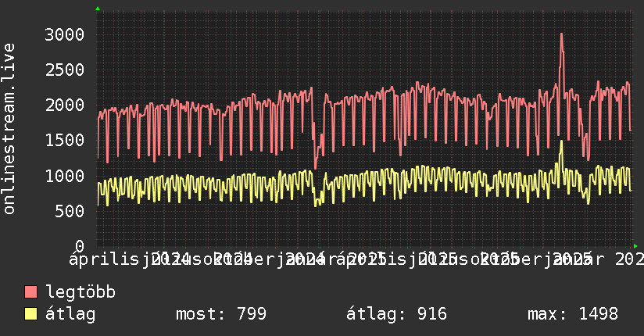The image size is (644, 336).
Task: Click the 3000 y-axis label
Action: (65, 34)
